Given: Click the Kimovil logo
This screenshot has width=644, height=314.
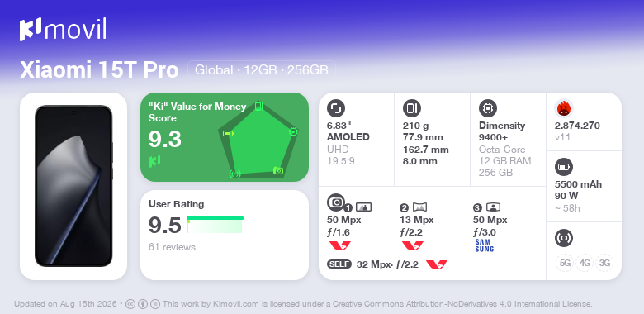Looking at the screenshot, I should click(x=63, y=30).
